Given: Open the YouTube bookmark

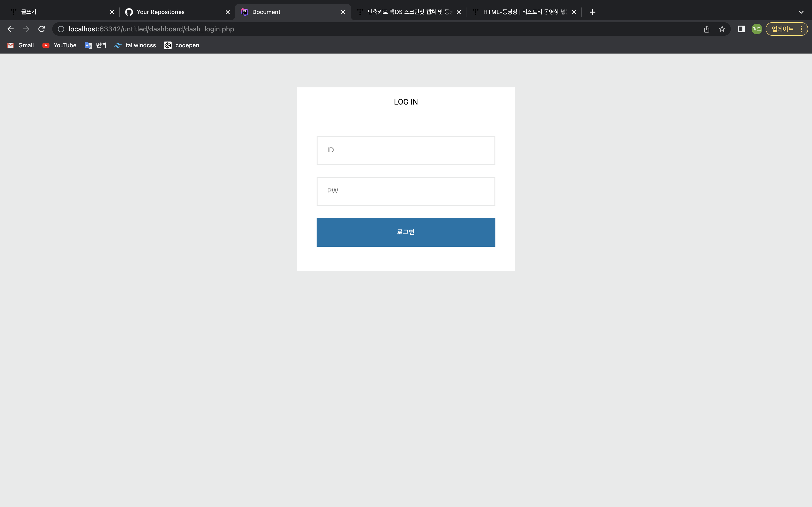Looking at the screenshot, I should (x=59, y=45).
